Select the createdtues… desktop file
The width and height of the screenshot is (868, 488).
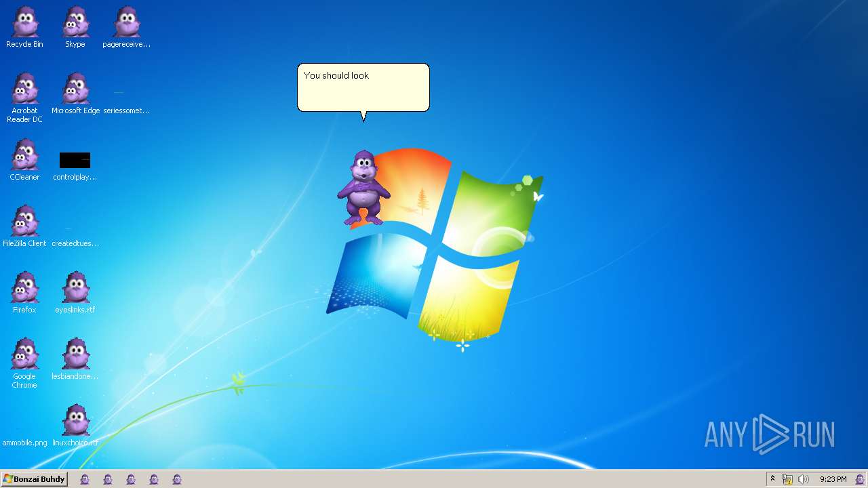pos(75,237)
